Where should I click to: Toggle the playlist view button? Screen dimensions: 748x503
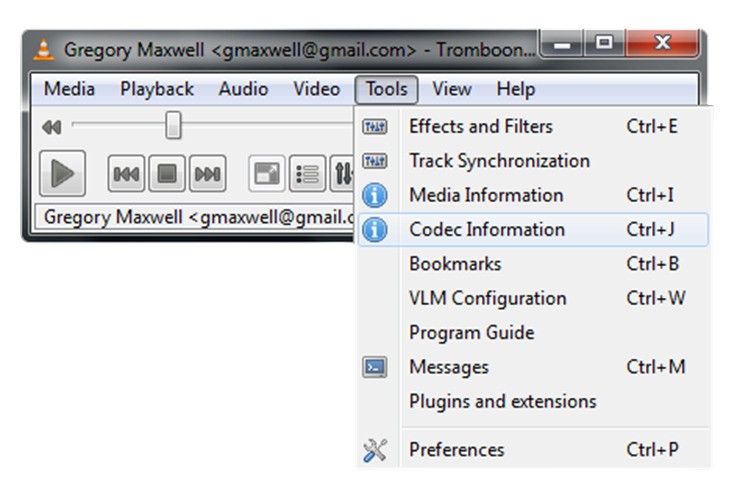click(306, 174)
